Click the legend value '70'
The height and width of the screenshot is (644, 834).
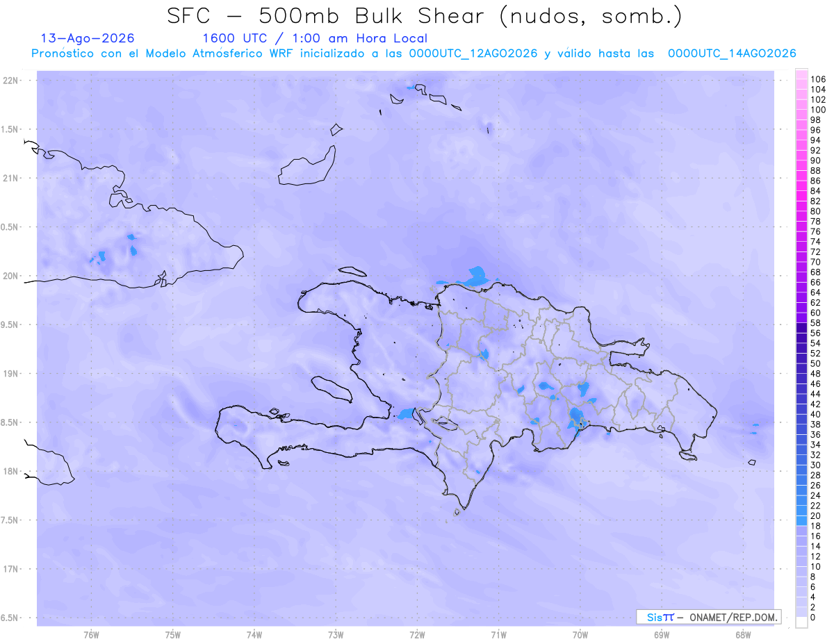(x=815, y=262)
